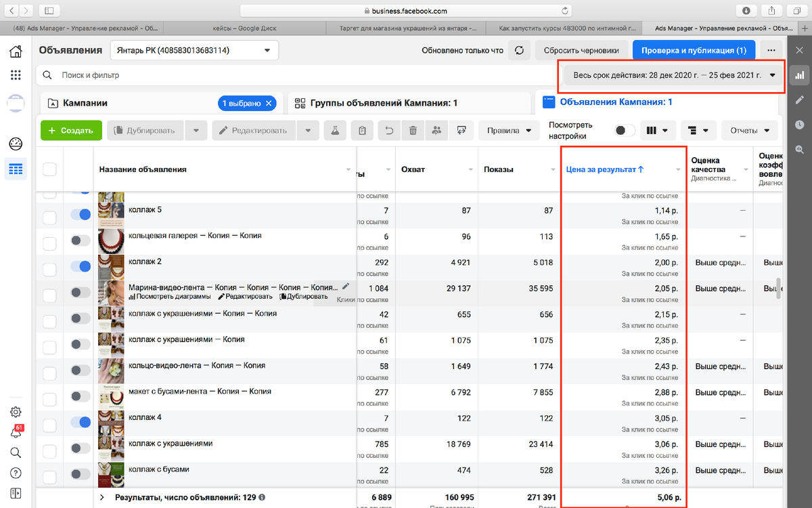The height and width of the screenshot is (508, 812).
Task: Switch to the кейсы – Google Диск browser tab
Action: coord(244,28)
